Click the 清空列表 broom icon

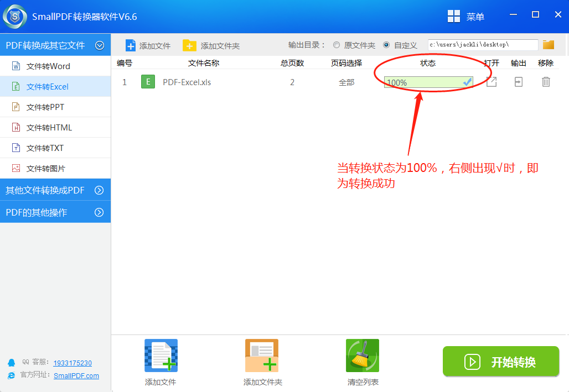click(363, 356)
